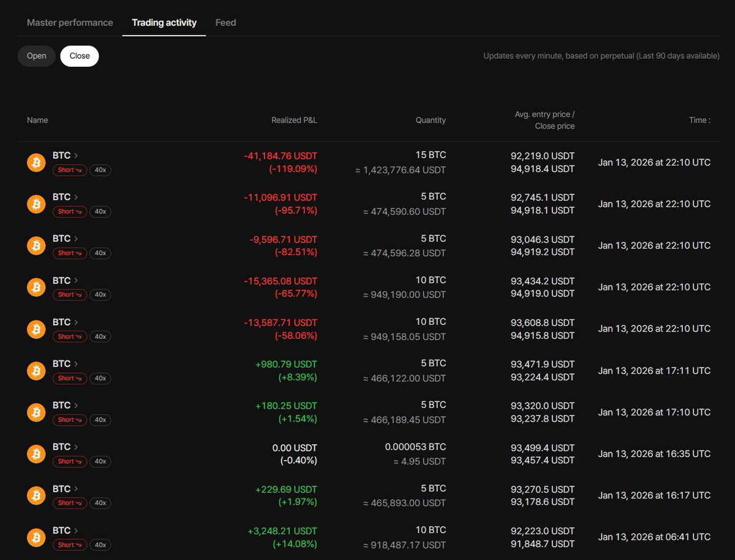Open BTC chevron in 0.00 USDT row
The image size is (735, 560).
click(76, 447)
